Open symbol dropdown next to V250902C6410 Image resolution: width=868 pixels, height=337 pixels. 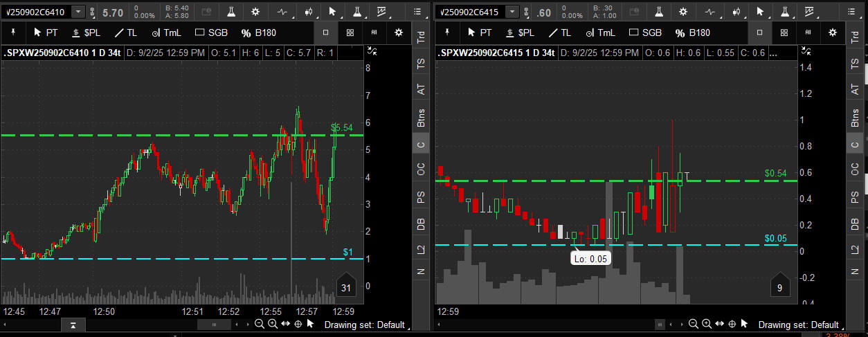coord(78,12)
